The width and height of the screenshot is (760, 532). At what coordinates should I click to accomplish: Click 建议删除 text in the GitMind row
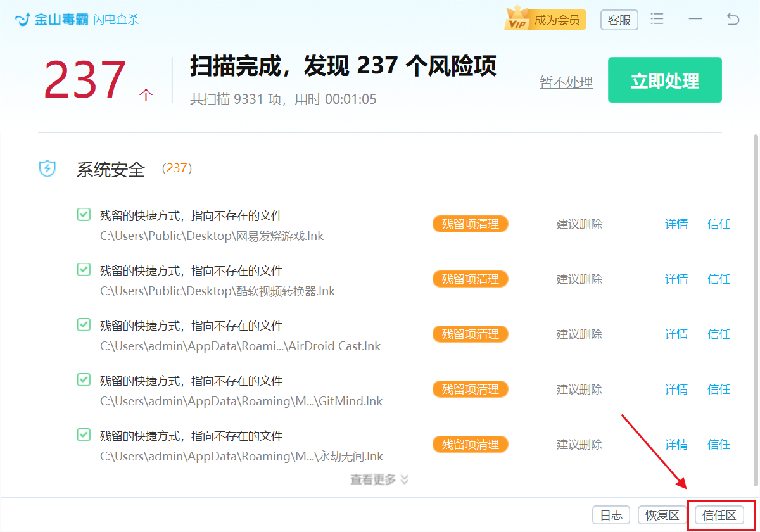pos(579,389)
